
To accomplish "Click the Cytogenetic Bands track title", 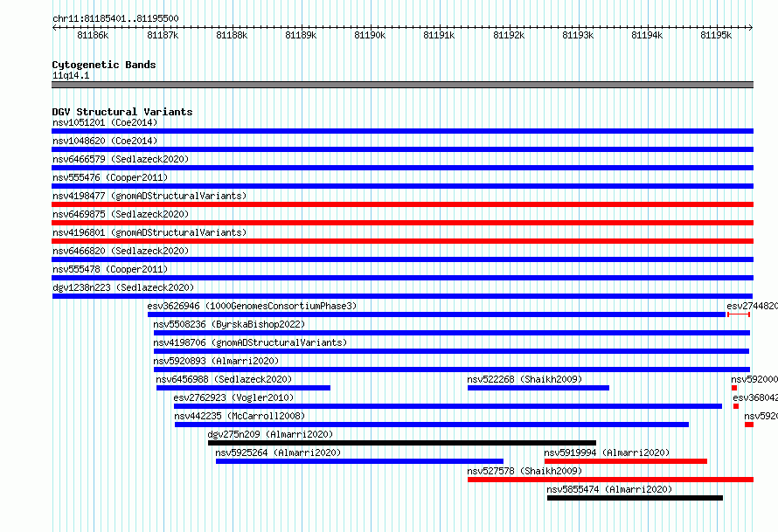I will pyautogui.click(x=104, y=65).
